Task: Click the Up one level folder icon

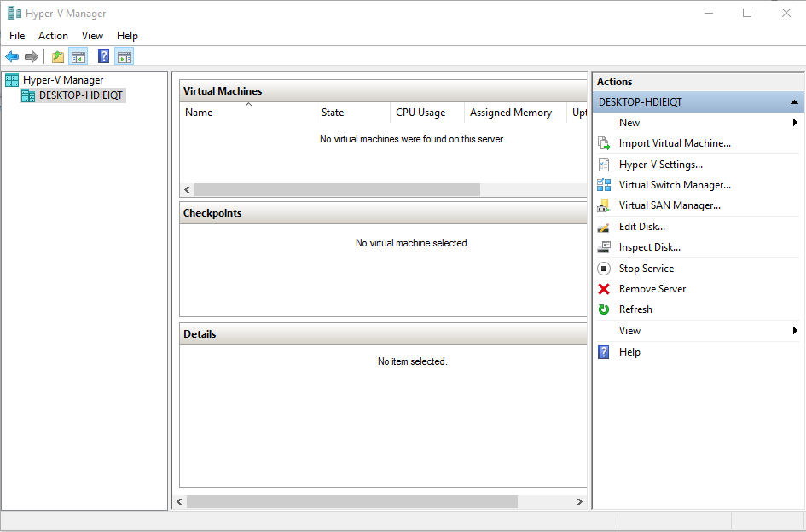Action: [x=58, y=56]
